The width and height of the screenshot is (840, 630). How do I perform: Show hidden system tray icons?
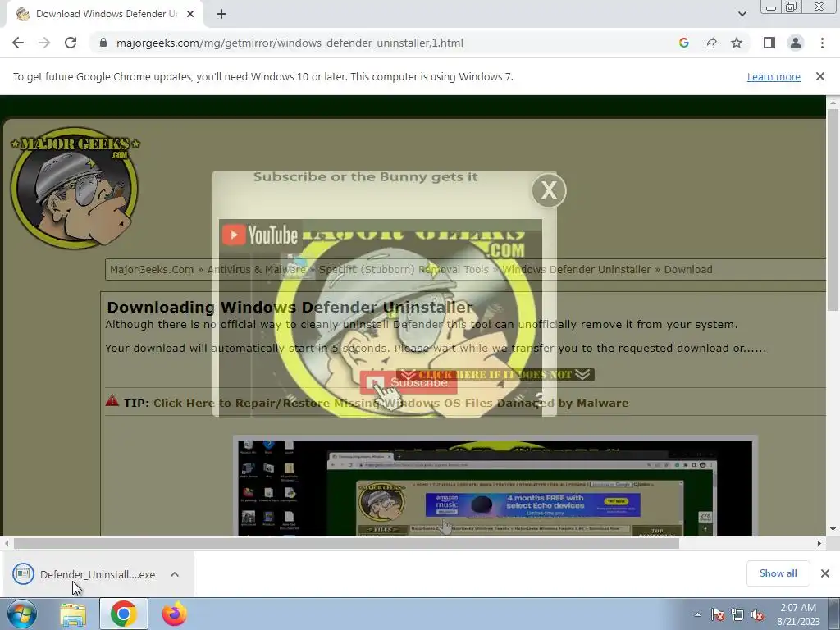tap(697, 614)
